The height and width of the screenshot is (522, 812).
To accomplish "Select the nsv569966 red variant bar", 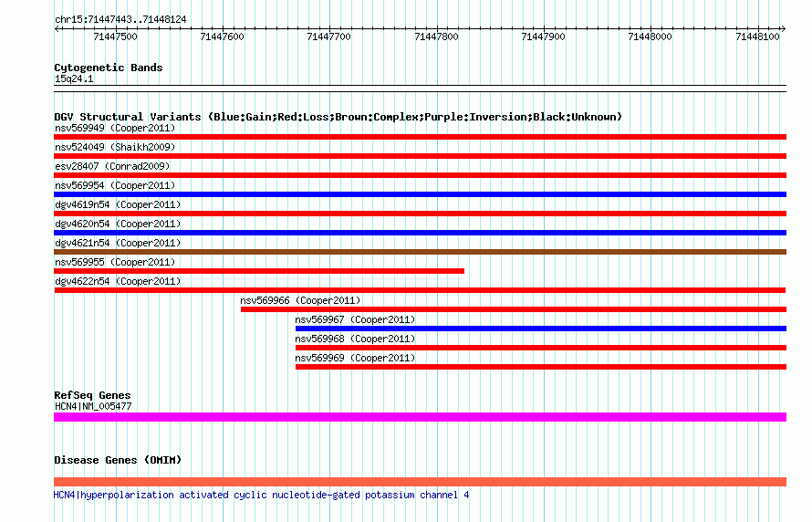I will tap(514, 309).
